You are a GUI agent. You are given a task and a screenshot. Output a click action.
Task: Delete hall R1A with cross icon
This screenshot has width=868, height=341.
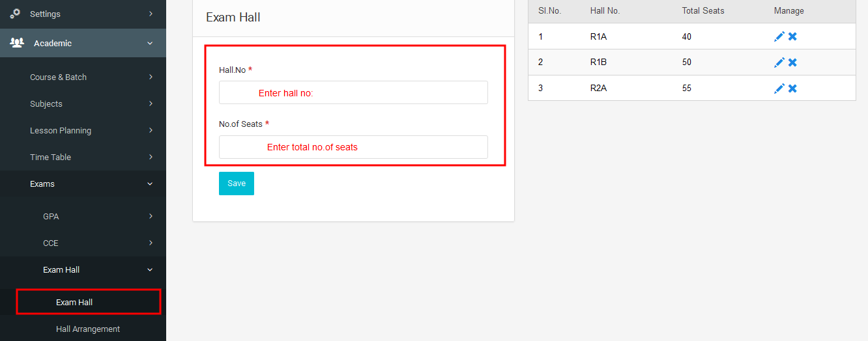click(x=792, y=36)
